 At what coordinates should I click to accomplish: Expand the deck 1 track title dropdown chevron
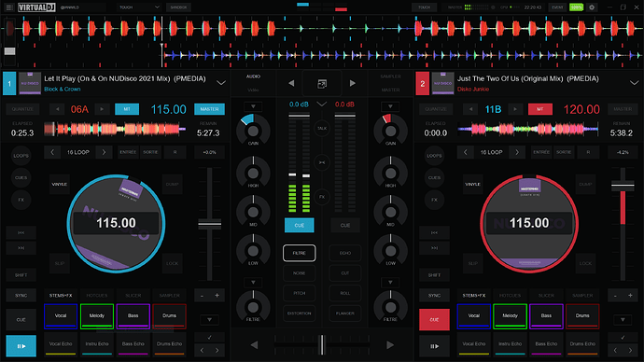pyautogui.click(x=221, y=83)
